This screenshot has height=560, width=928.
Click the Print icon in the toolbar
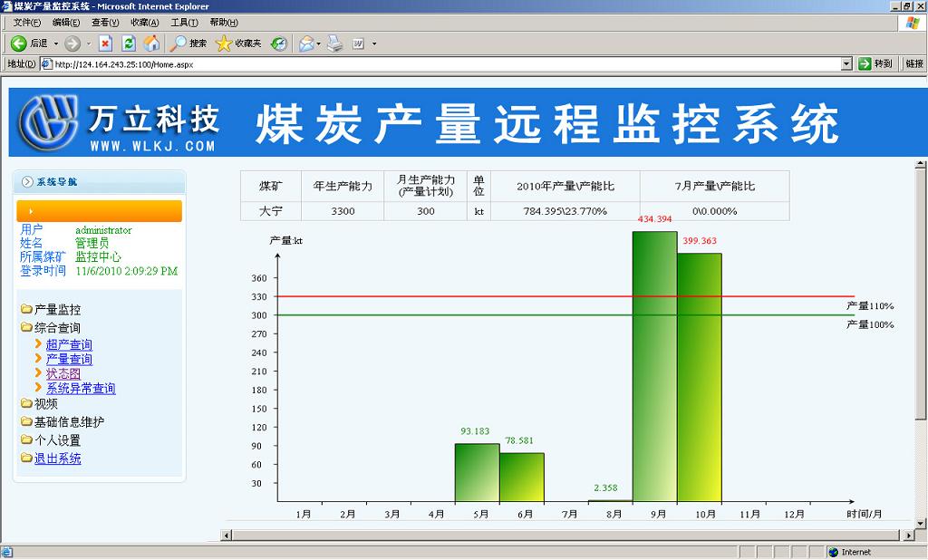[334, 43]
